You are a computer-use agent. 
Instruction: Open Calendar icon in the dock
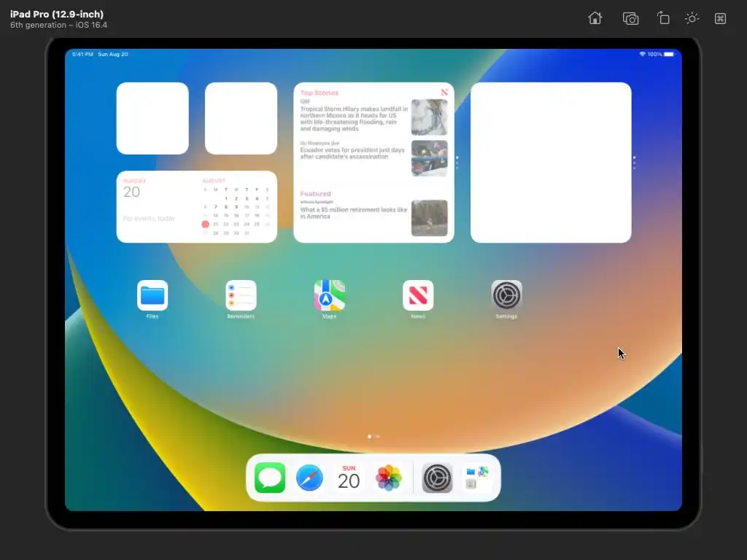click(x=349, y=478)
